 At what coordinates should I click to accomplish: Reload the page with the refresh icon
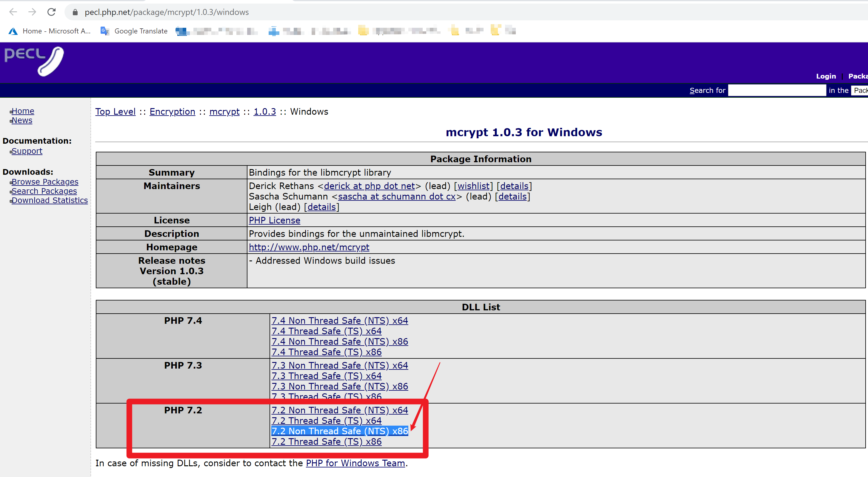(x=51, y=12)
